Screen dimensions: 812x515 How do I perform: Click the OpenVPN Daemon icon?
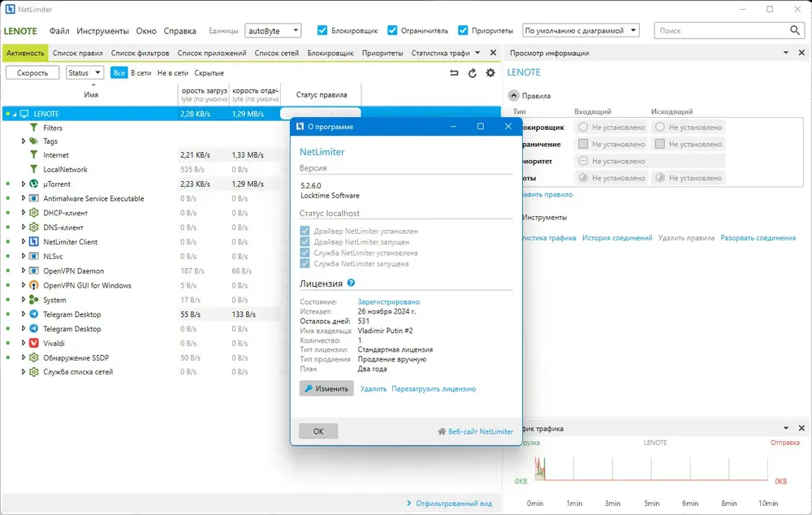point(33,271)
